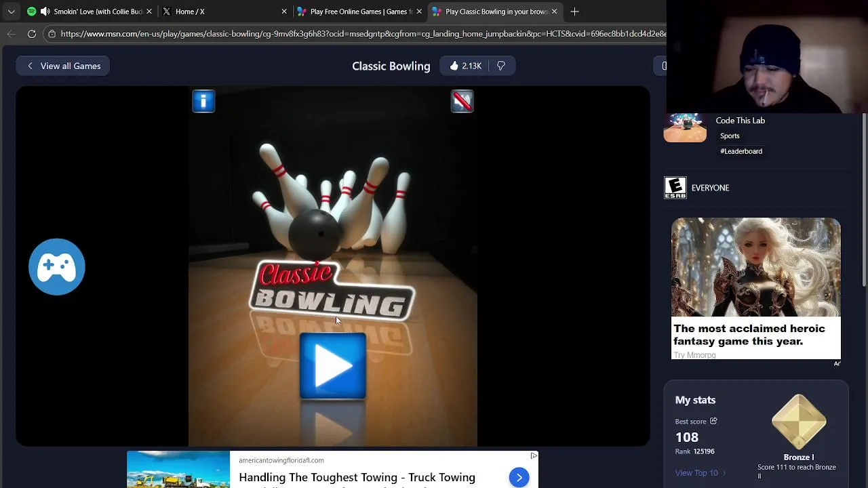The width and height of the screenshot is (868, 488).
Task: Go back to View all Games
Action: (63, 66)
